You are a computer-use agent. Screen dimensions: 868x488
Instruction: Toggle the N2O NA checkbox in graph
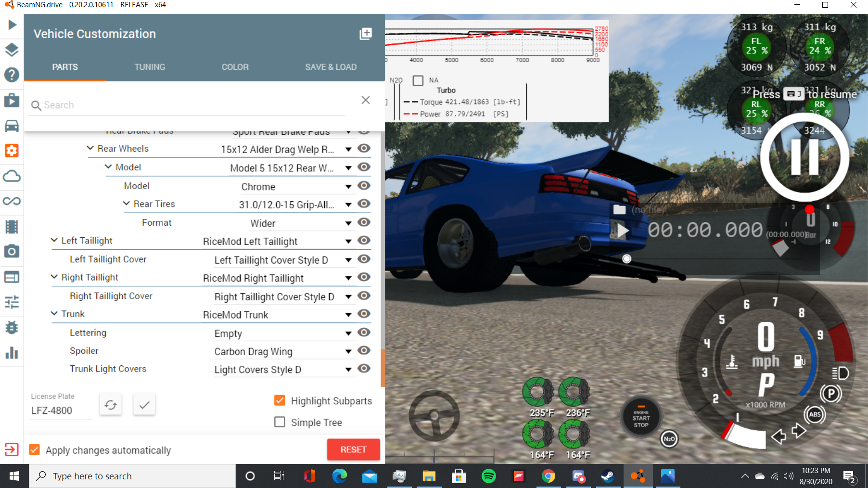418,80
